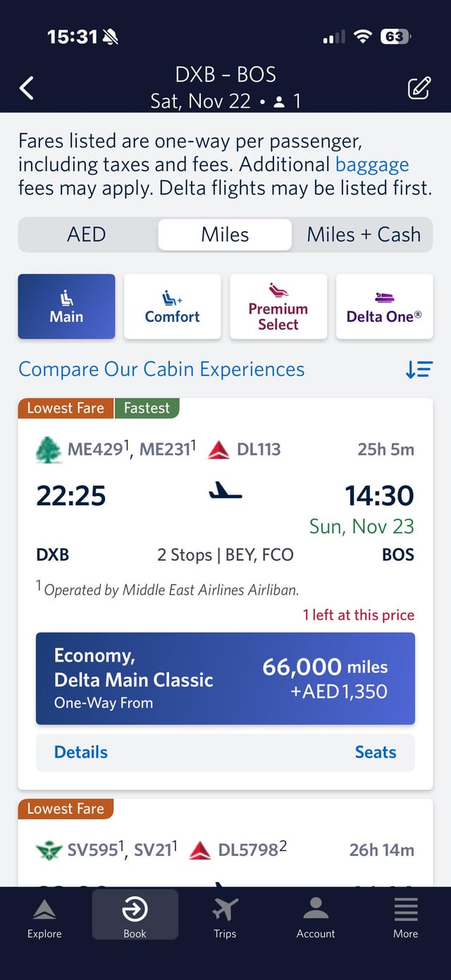Image resolution: width=451 pixels, height=980 pixels.
Task: Tap the edit search pencil icon
Action: coord(419,89)
